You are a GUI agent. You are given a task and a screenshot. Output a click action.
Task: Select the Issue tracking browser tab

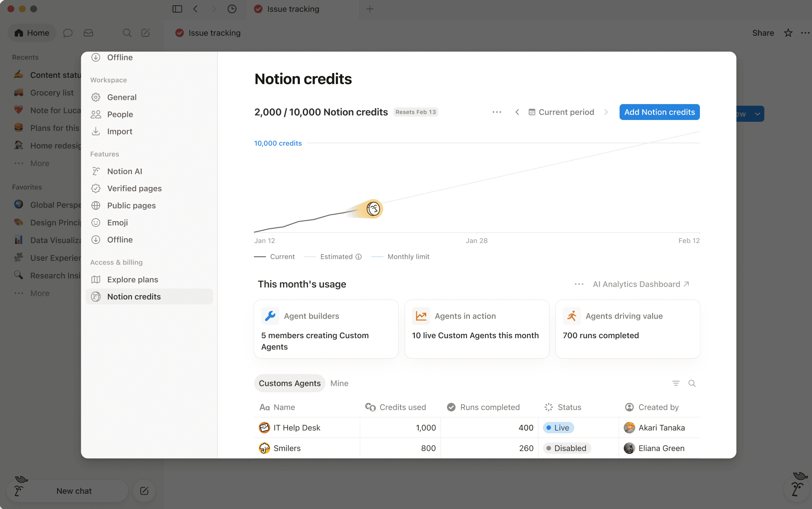(292, 9)
